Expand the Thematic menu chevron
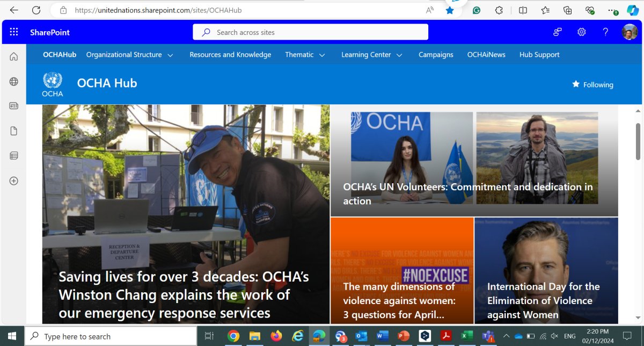This screenshot has height=346, width=644. (322, 55)
